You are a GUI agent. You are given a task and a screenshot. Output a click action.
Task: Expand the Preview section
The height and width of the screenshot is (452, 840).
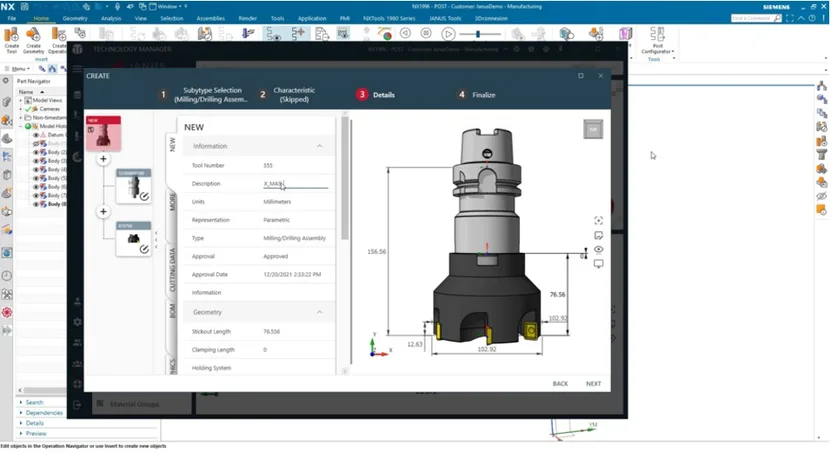(x=36, y=433)
